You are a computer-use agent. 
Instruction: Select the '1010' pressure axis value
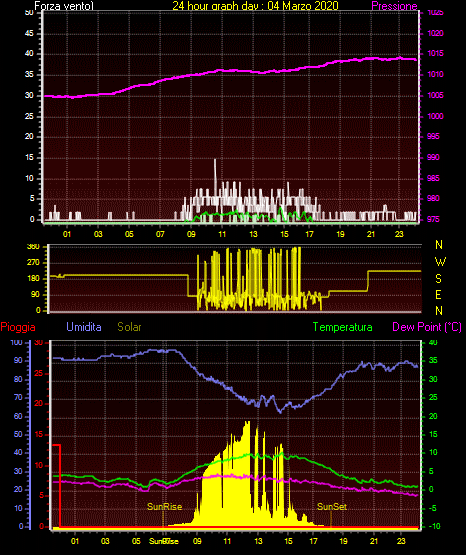435,74
